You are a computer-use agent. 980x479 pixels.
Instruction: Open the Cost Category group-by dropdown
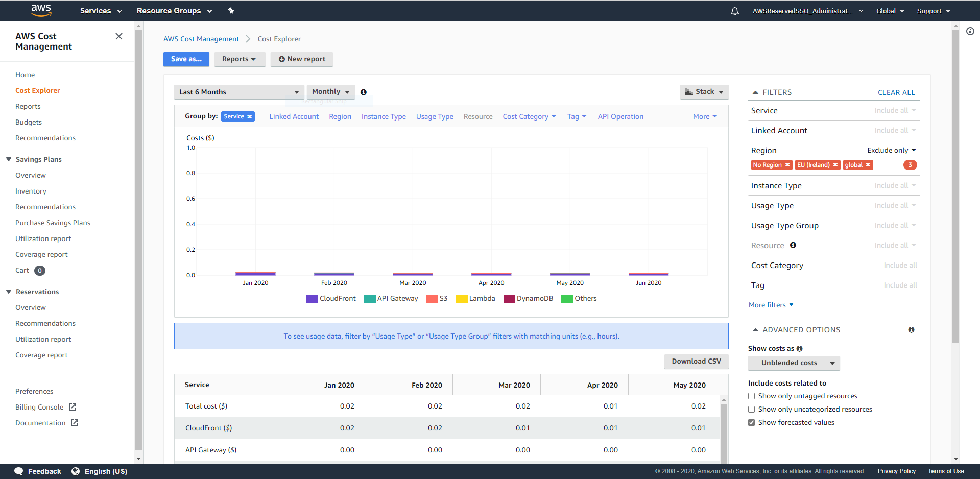(x=529, y=117)
